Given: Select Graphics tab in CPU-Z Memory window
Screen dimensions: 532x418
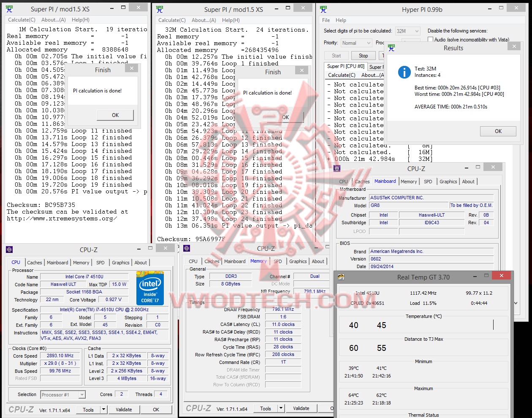Looking at the screenshot, I should [298, 261].
